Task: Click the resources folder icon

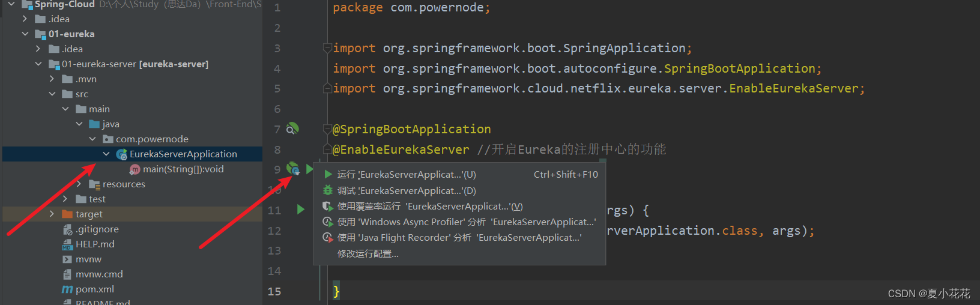Action: 94,184
